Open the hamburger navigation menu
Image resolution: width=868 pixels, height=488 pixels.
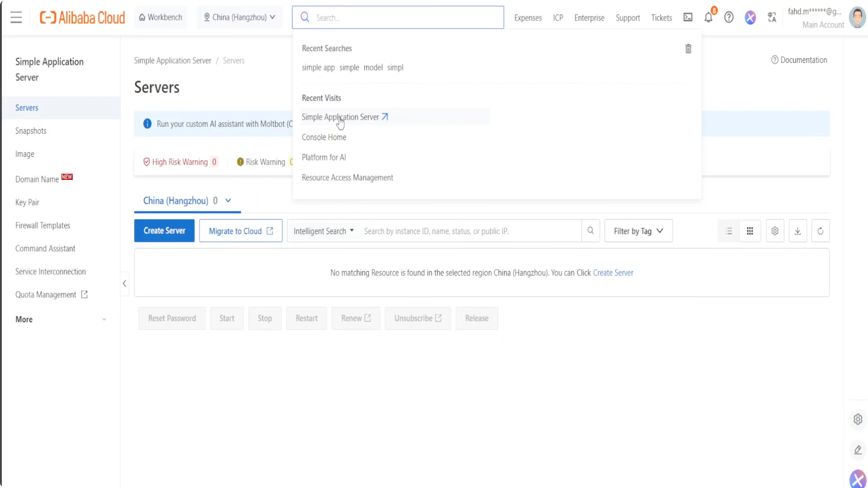[x=16, y=17]
